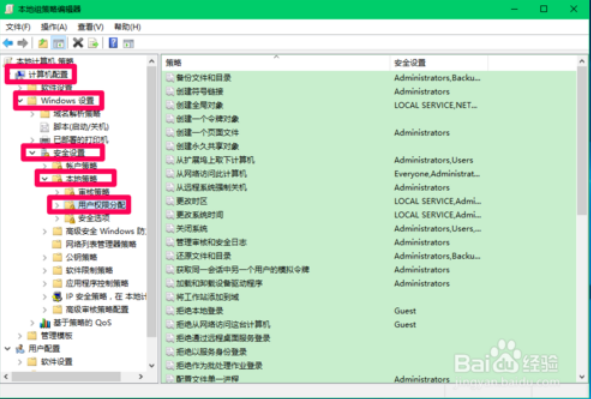Select 用户权限分配 in the tree
This screenshot has width=591, height=399.
coord(101,205)
